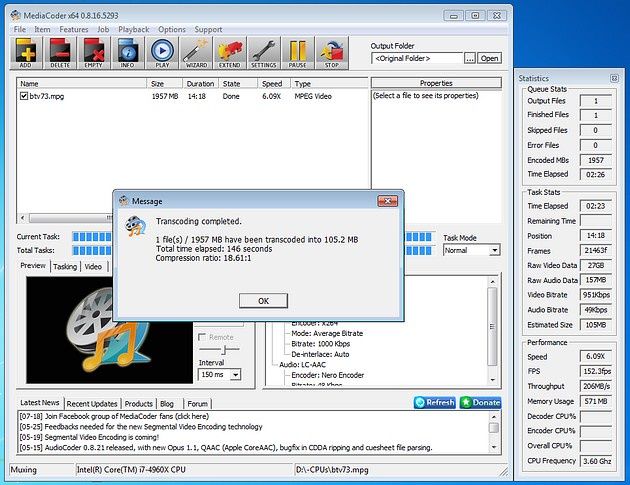630x485 pixels.
Task: Sort by the Type column header
Action: tap(329, 84)
